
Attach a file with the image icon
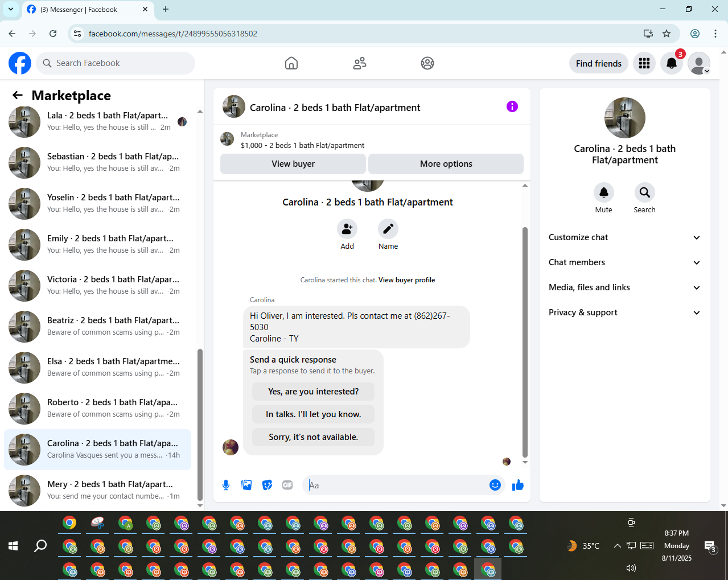click(x=246, y=485)
